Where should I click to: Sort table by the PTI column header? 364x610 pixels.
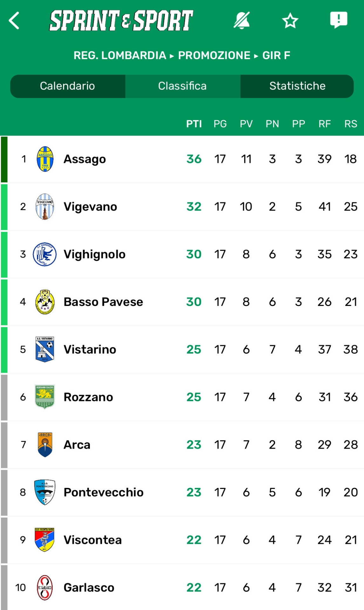click(x=194, y=124)
